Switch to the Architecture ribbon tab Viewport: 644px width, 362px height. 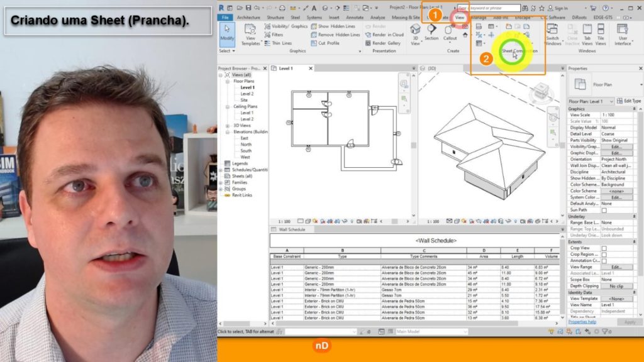[248, 18]
